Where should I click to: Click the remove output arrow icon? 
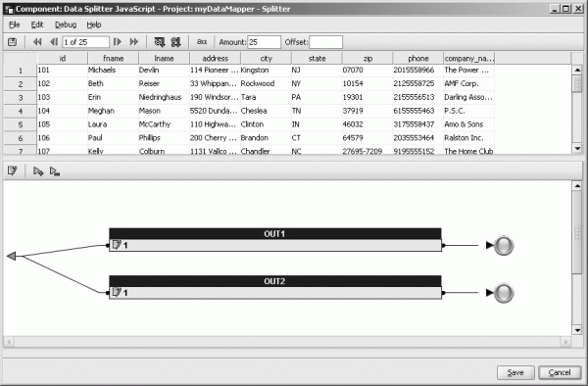(x=55, y=171)
